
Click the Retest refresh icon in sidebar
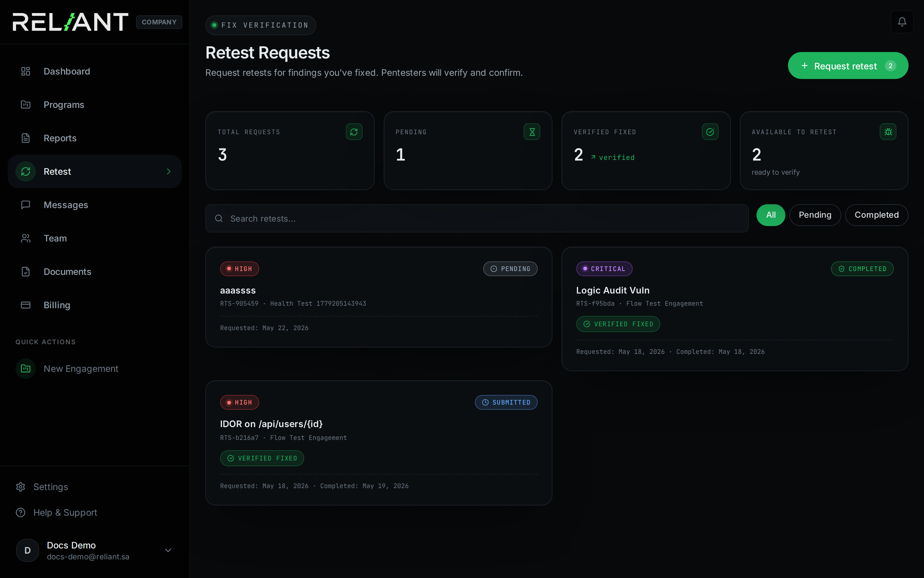tap(26, 171)
